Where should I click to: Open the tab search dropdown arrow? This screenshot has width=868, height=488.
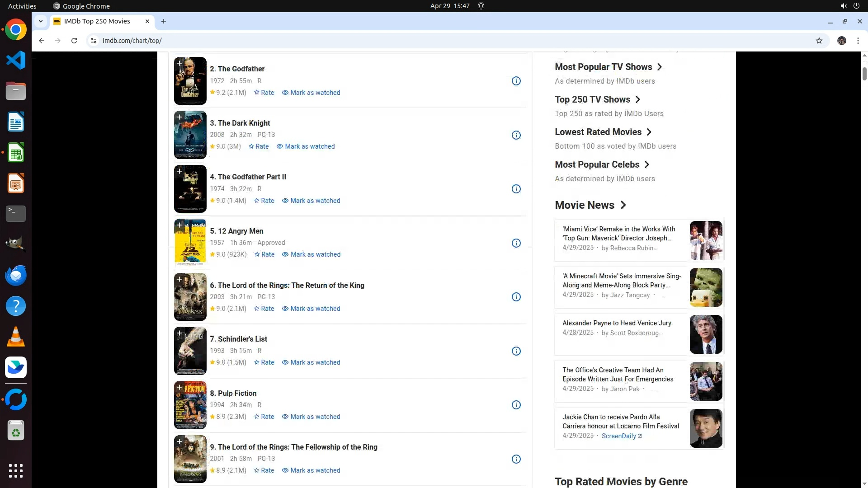coord(41,21)
